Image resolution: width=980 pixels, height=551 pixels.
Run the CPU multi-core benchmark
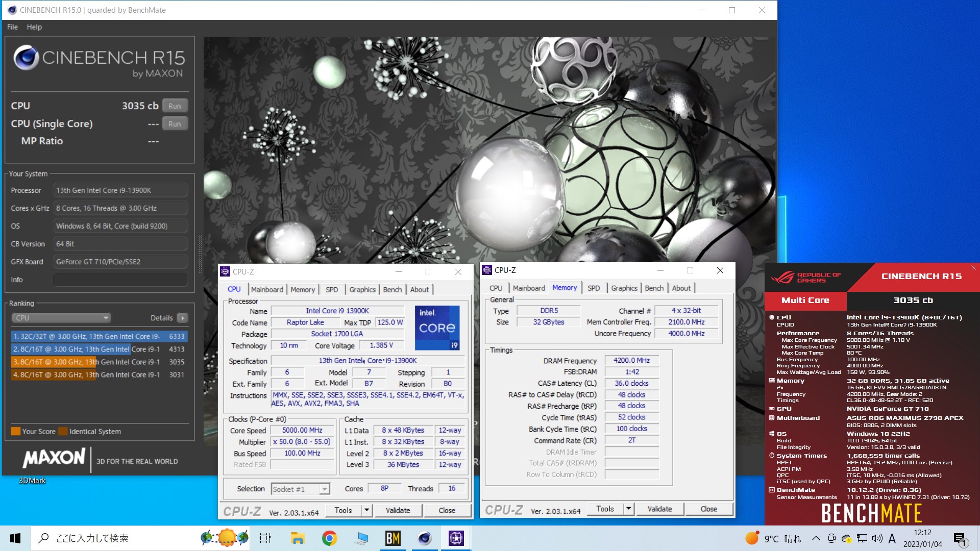175,106
